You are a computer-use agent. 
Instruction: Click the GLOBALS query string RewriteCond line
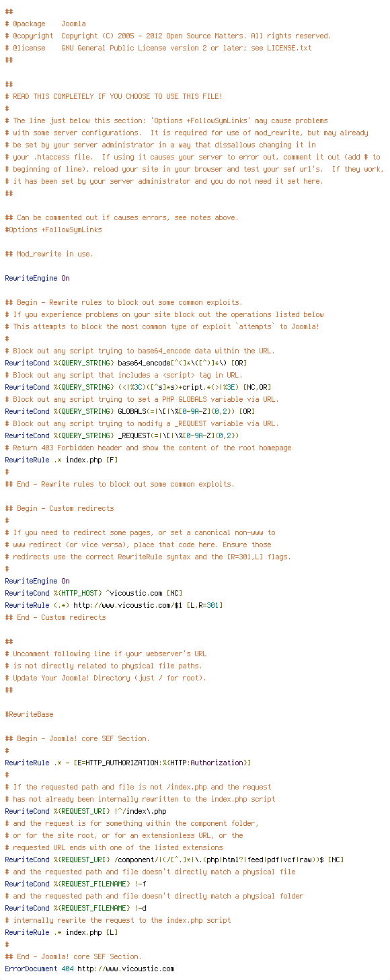[x=130, y=411]
